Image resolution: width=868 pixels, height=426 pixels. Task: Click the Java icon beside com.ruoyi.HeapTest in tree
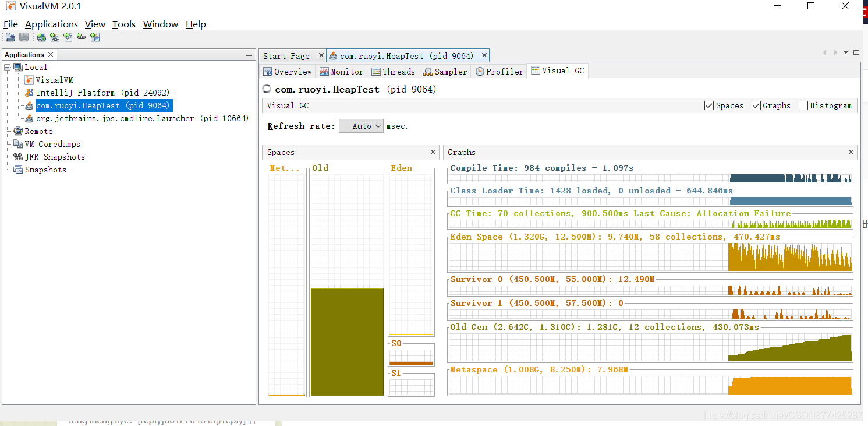pos(29,105)
